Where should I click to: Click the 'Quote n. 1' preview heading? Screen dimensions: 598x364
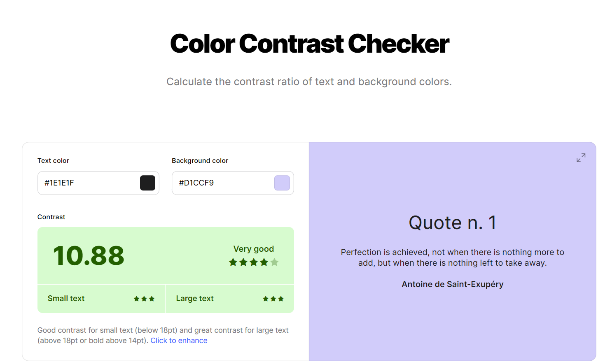(453, 223)
